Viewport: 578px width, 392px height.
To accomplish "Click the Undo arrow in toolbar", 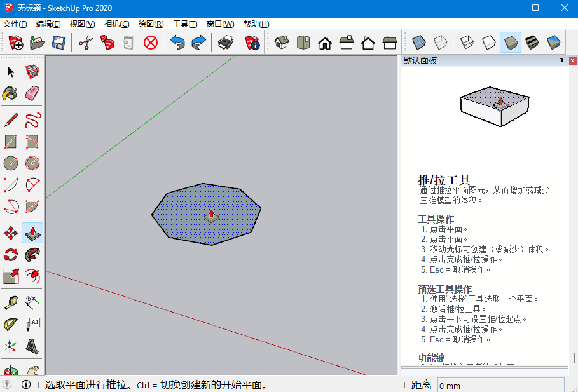I will tap(177, 43).
